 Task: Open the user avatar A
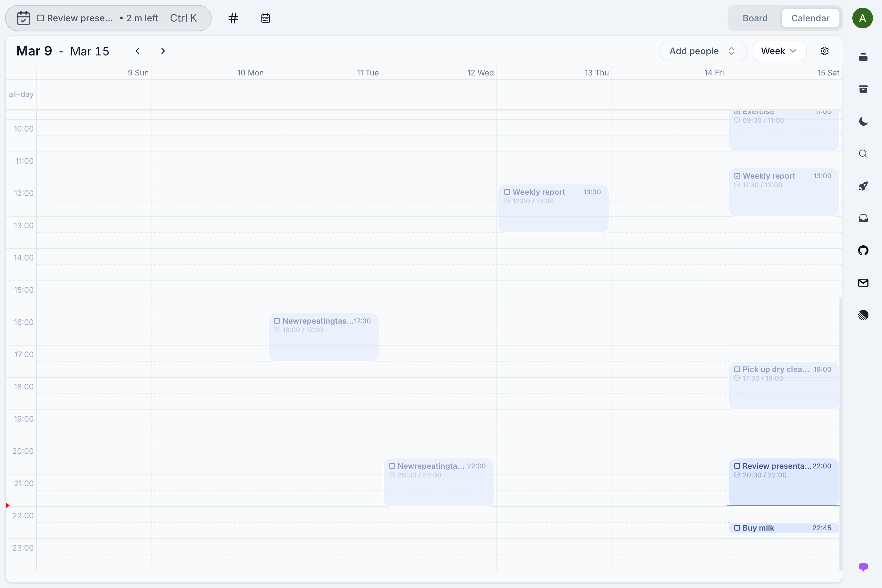(863, 18)
